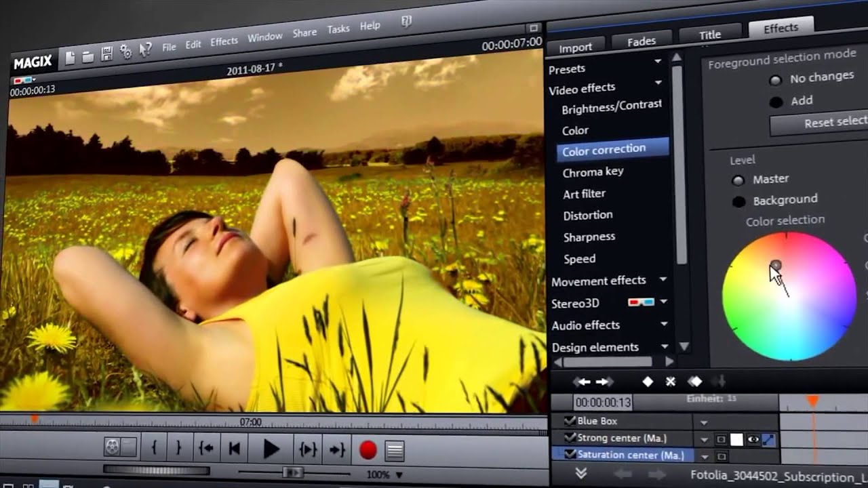This screenshot has width=868, height=488.
Task: Delete keyframe with the X icon
Action: pyautogui.click(x=671, y=382)
